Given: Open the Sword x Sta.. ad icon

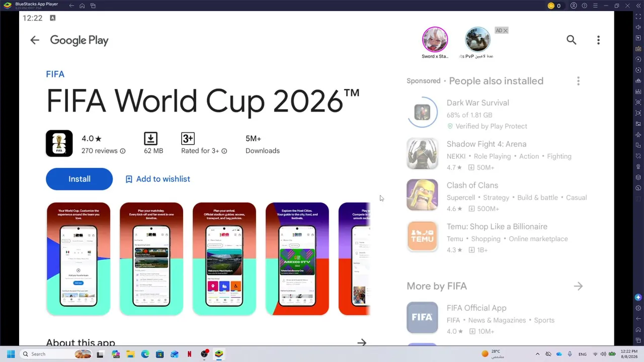Looking at the screenshot, I should [435, 40].
